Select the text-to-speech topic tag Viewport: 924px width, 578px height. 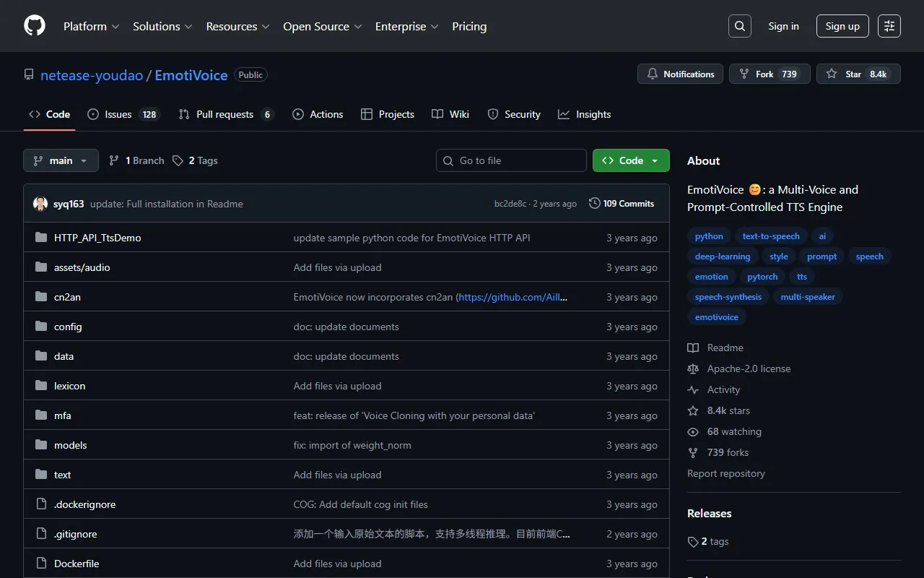tap(770, 236)
